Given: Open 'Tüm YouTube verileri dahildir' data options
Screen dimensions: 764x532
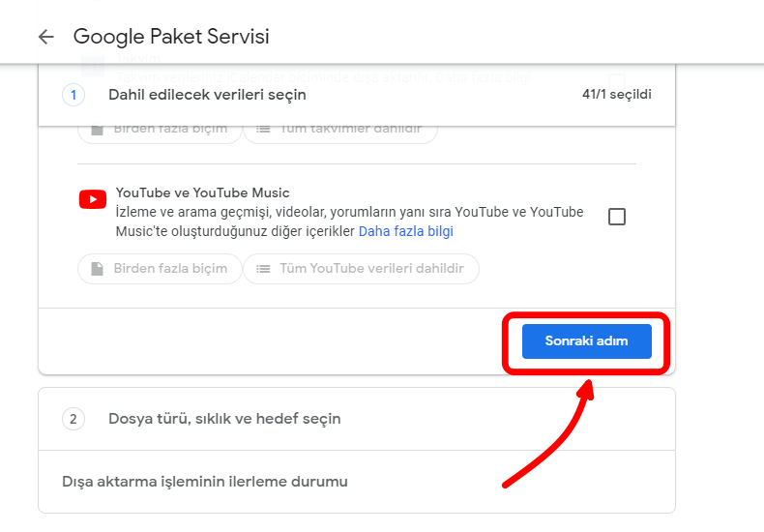Looking at the screenshot, I should [x=361, y=269].
